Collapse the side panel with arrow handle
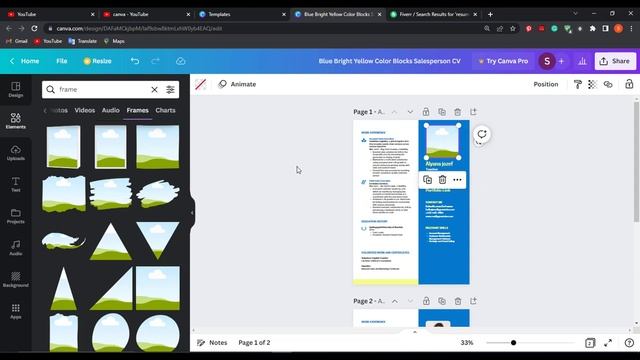Viewport: 640px width, 360px height. pos(192,213)
